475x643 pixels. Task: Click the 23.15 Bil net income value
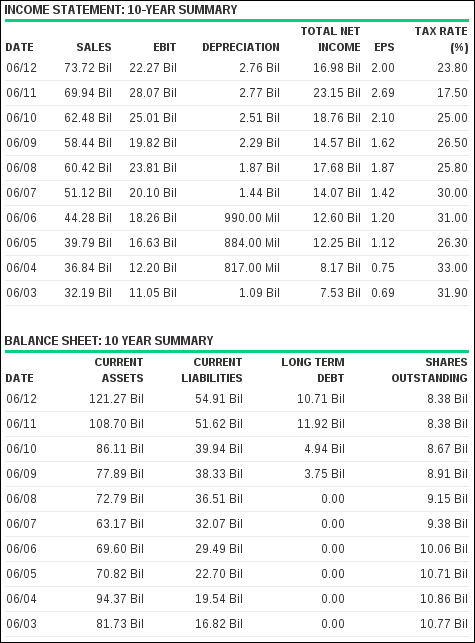(x=337, y=93)
